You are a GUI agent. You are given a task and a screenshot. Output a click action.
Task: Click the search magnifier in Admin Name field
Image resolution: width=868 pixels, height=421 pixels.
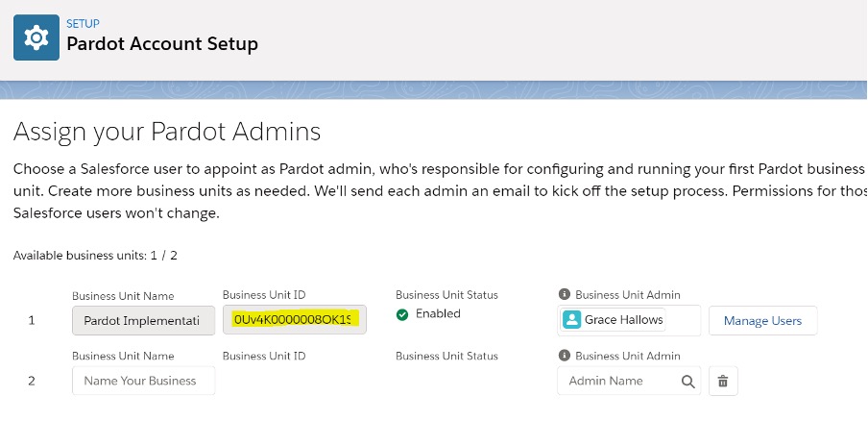tap(688, 382)
